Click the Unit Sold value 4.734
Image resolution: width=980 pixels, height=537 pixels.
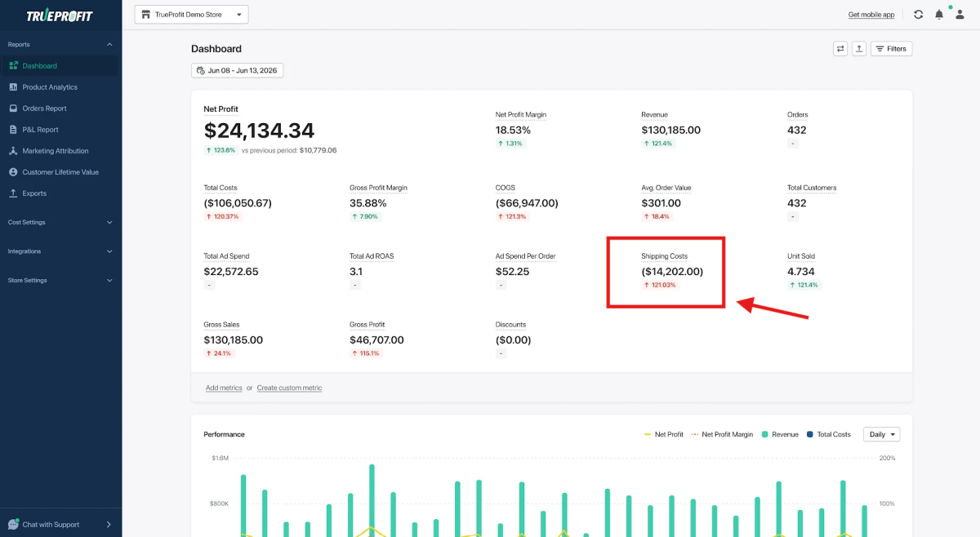click(x=801, y=272)
